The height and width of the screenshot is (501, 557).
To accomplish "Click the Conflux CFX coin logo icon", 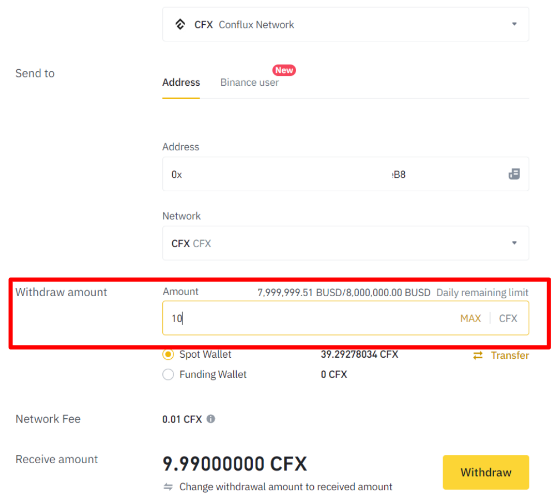I will click(180, 25).
